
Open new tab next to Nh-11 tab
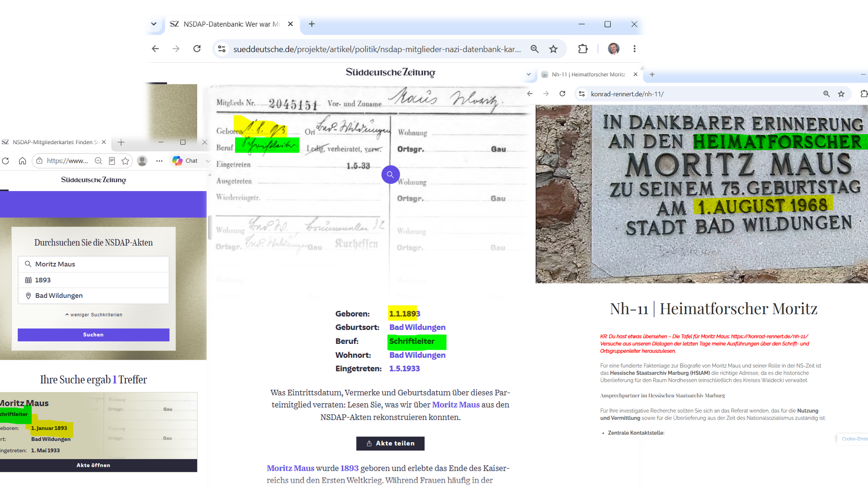point(652,75)
